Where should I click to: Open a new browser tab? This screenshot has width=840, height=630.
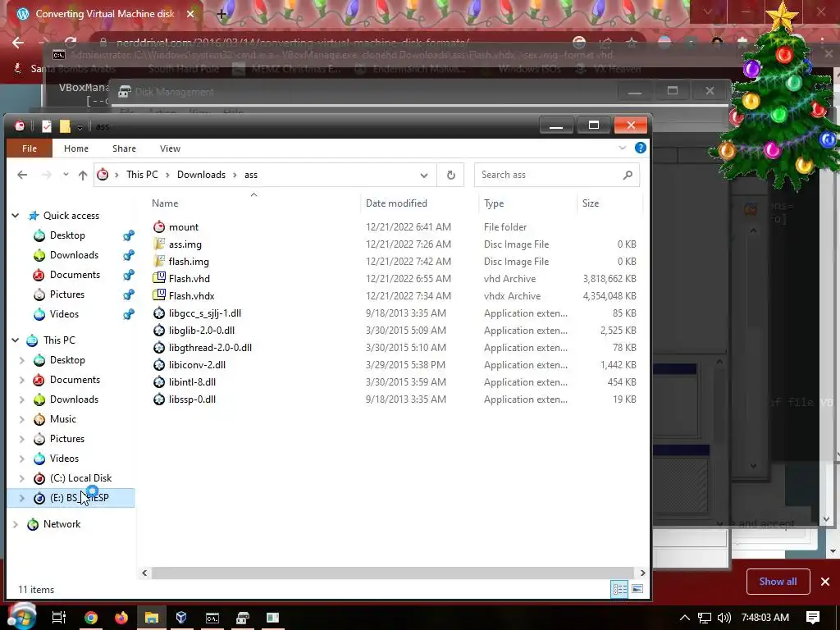coord(221,15)
